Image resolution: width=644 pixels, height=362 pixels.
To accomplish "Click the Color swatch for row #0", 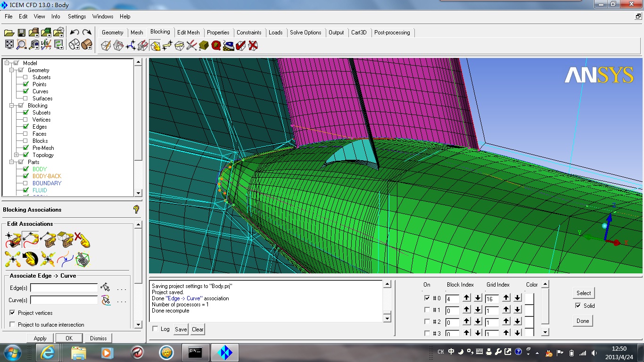I will pos(529,298).
